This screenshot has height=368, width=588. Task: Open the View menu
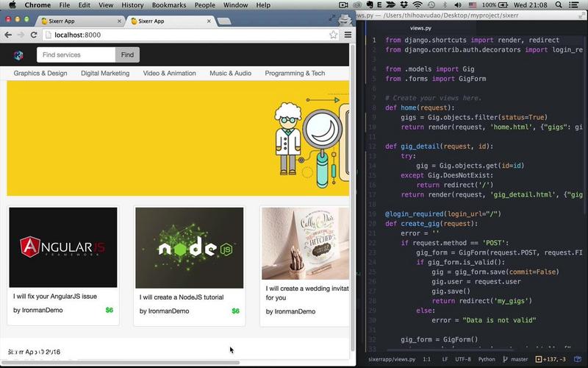[x=106, y=5]
